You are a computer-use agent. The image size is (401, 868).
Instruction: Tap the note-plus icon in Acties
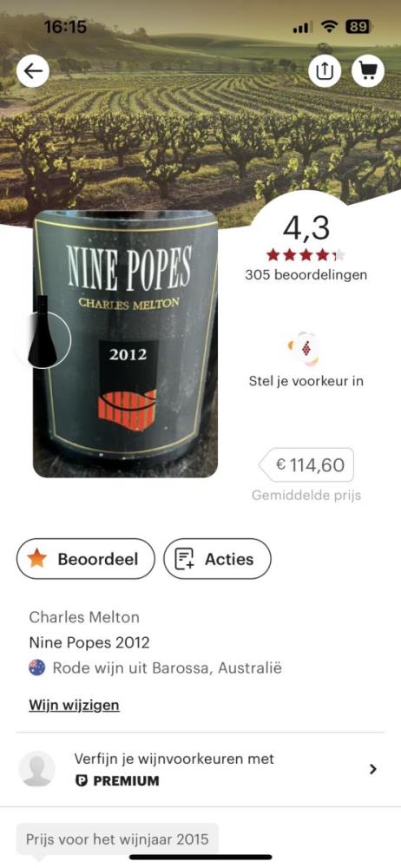(x=184, y=559)
